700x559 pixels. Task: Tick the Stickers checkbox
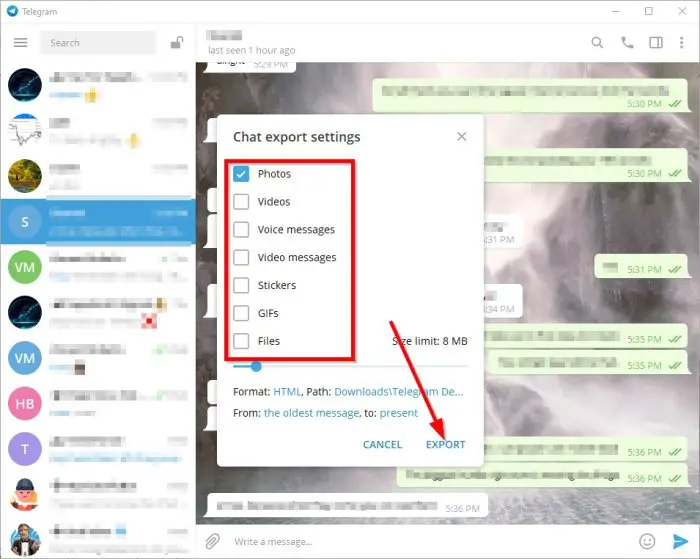[241, 285]
